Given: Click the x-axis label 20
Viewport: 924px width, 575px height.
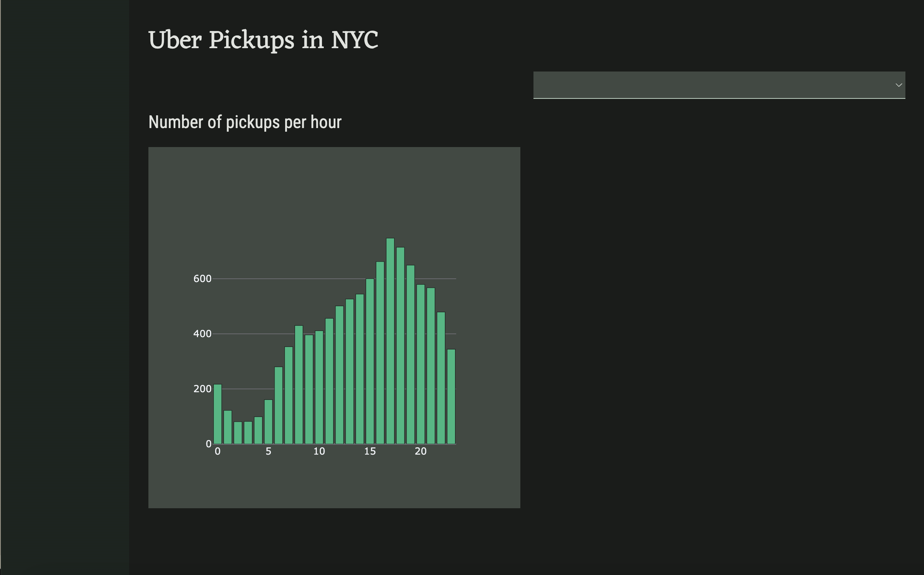Looking at the screenshot, I should point(421,451).
